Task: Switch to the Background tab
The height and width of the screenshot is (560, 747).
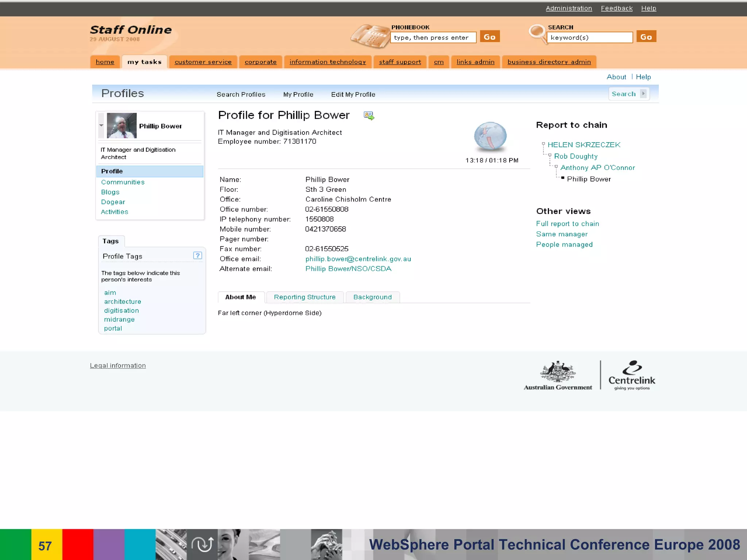Action: (372, 297)
